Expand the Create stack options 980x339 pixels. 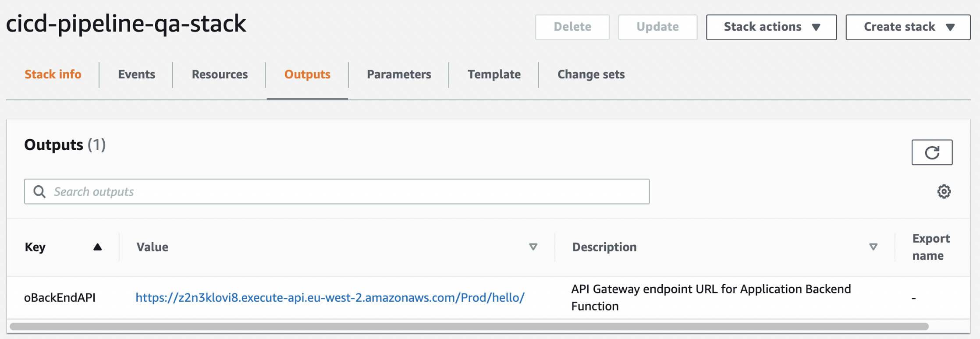pos(907,27)
